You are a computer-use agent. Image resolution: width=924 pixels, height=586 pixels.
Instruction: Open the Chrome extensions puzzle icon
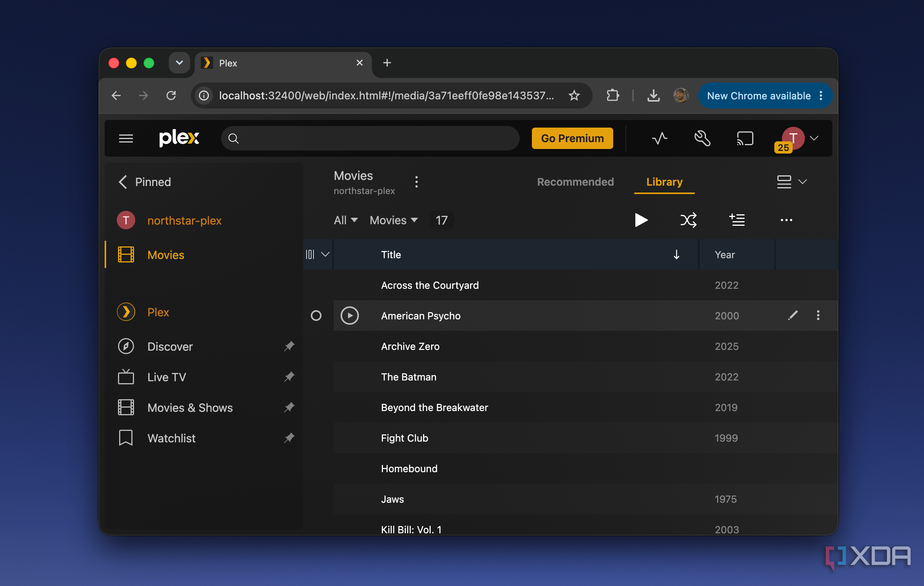612,96
